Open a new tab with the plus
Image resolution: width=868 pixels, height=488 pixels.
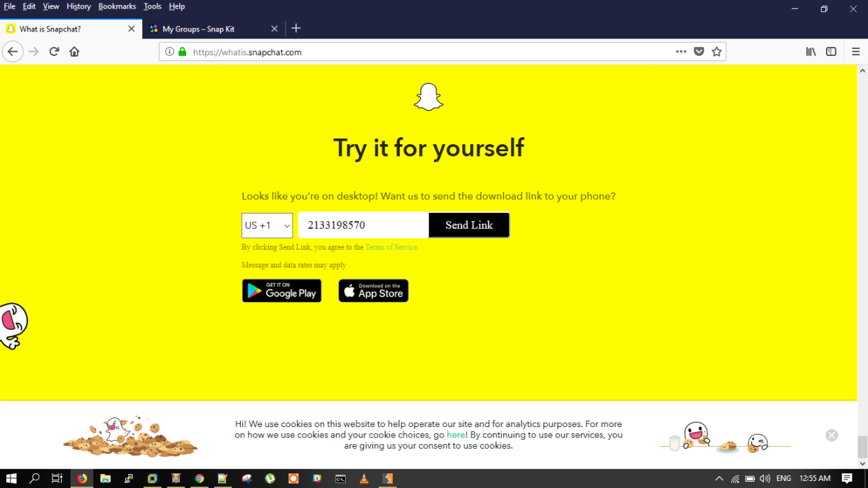point(296,28)
